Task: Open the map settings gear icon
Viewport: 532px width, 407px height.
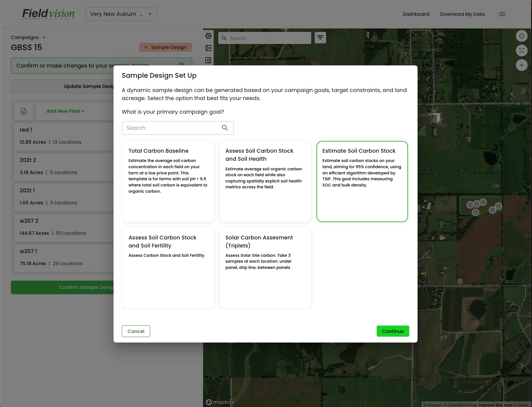Action: click(208, 36)
